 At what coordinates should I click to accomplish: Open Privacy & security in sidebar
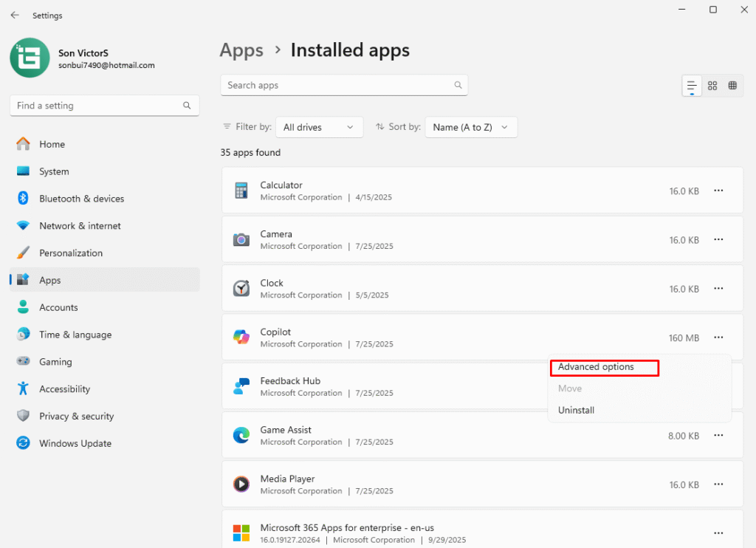(76, 417)
